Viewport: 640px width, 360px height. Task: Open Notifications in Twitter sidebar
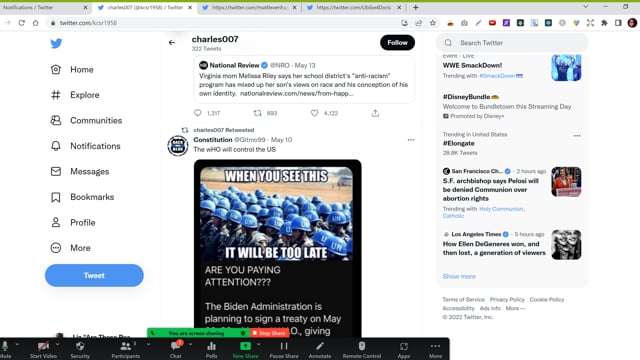(86, 146)
